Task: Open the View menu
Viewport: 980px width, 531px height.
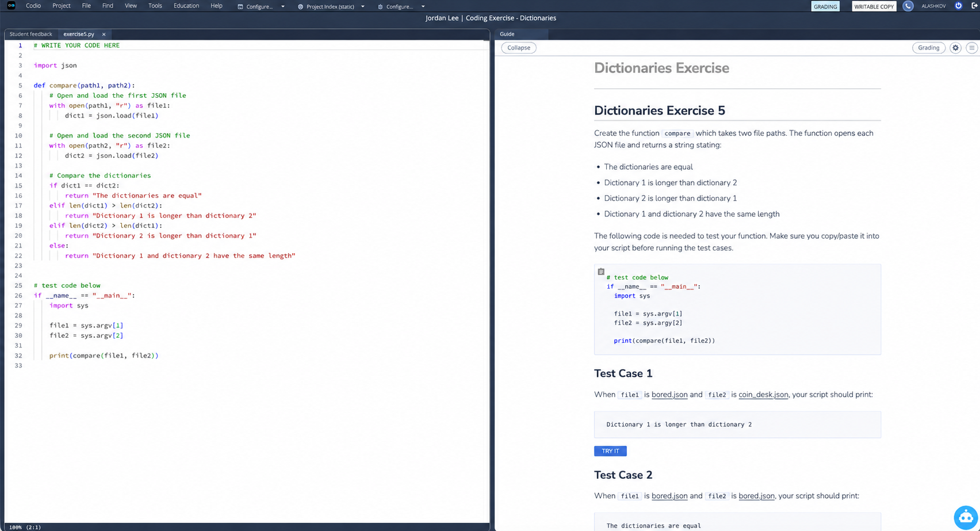Action: point(131,6)
